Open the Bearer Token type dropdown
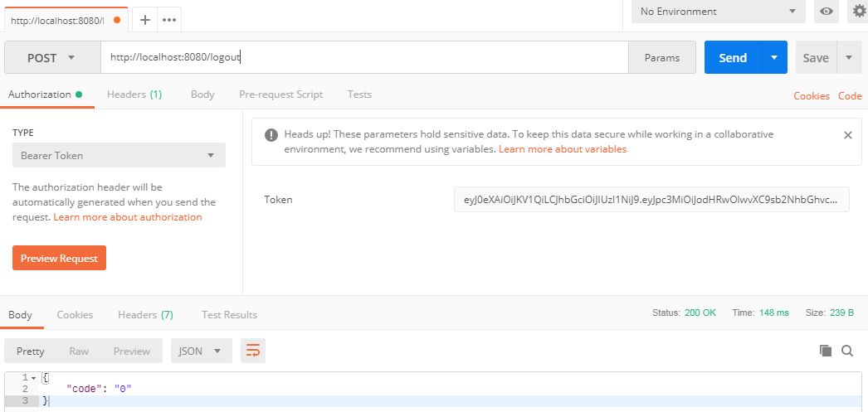 pos(119,155)
